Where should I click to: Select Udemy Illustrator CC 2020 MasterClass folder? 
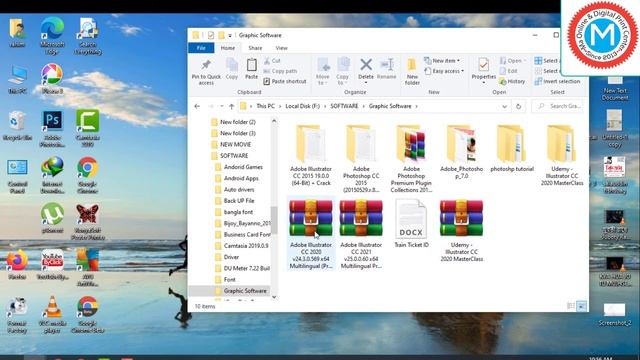[x=562, y=156]
